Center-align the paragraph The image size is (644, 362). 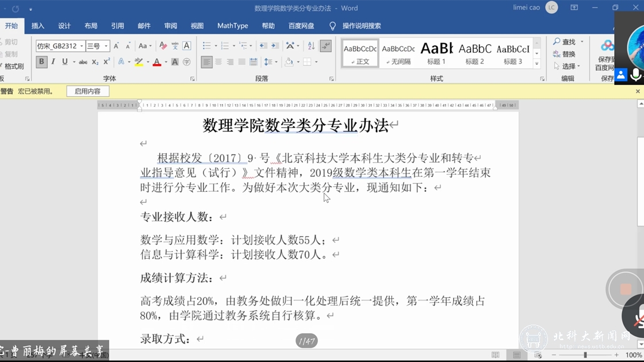pyautogui.click(x=218, y=62)
